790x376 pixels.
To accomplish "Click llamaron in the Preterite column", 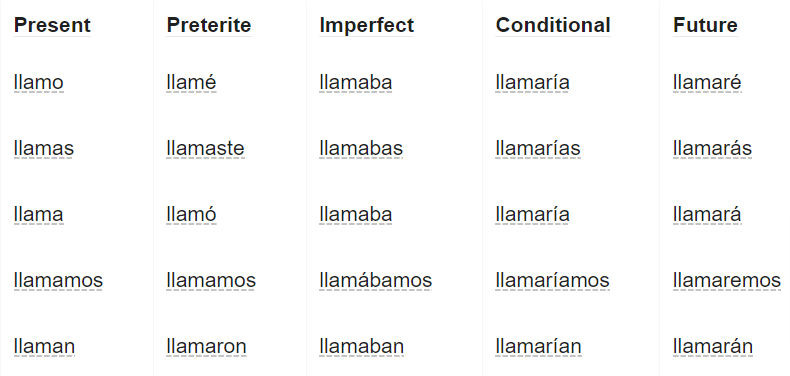I will [x=207, y=347].
